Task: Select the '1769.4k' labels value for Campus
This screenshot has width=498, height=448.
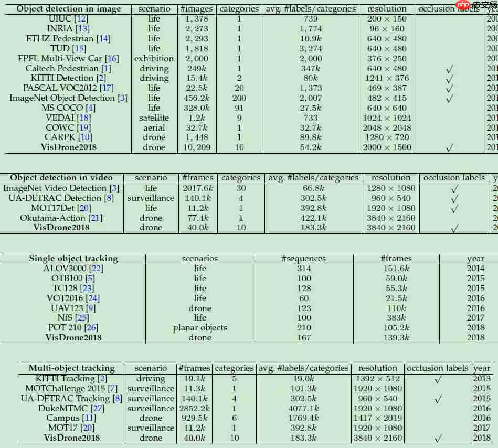Action: tap(304, 418)
